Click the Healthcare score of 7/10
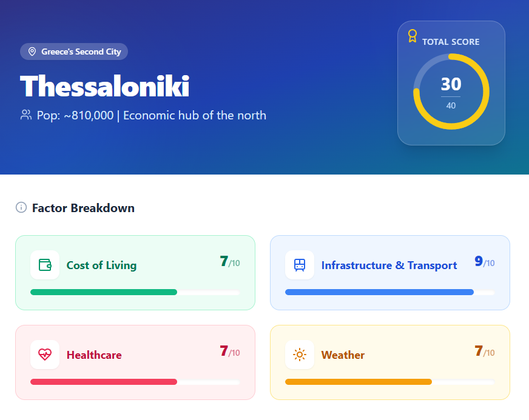The height and width of the screenshot is (420, 529). pos(229,352)
